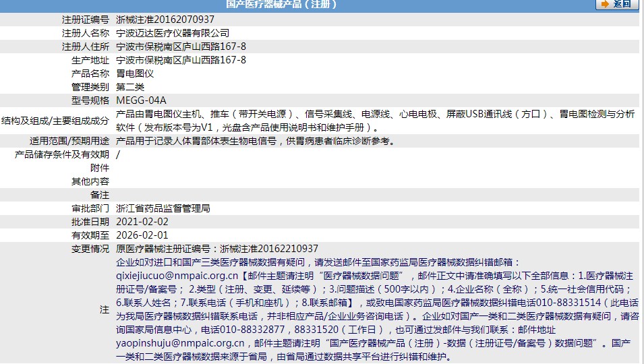
Task: Click the 适用范围/预期用途 label
Action: (x=69, y=141)
